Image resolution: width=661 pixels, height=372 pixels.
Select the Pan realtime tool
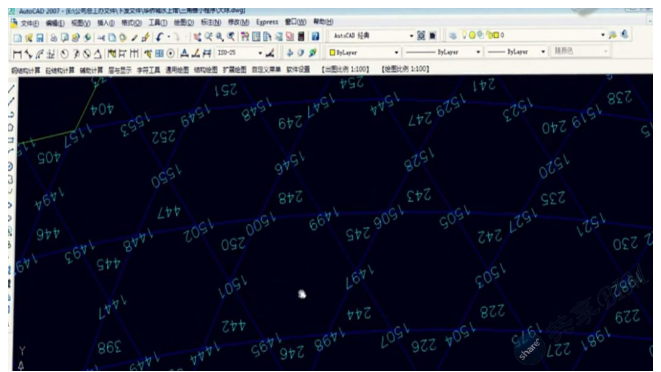pyautogui.click(x=197, y=38)
